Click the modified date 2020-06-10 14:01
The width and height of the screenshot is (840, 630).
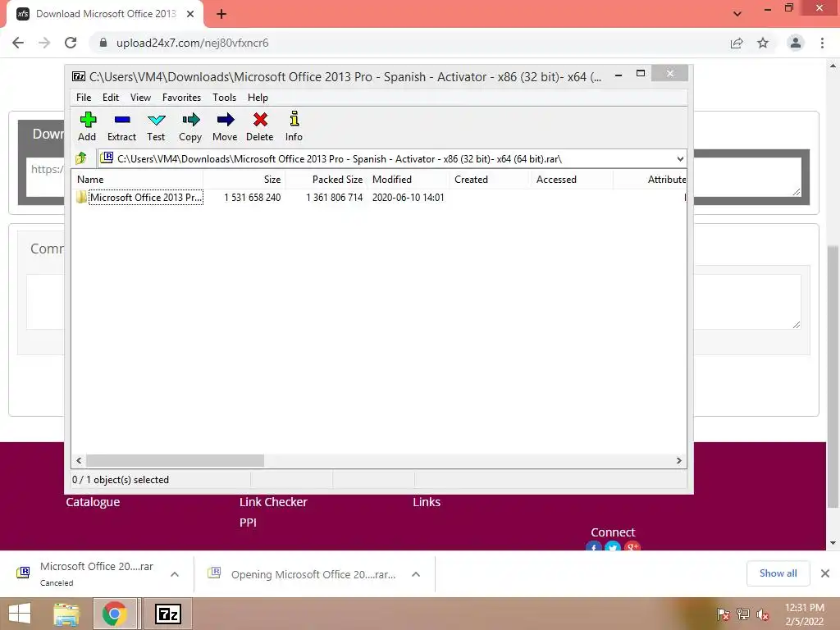pos(409,198)
